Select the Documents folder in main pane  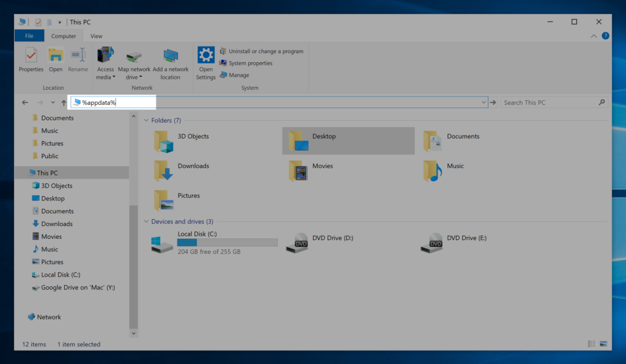coord(453,140)
